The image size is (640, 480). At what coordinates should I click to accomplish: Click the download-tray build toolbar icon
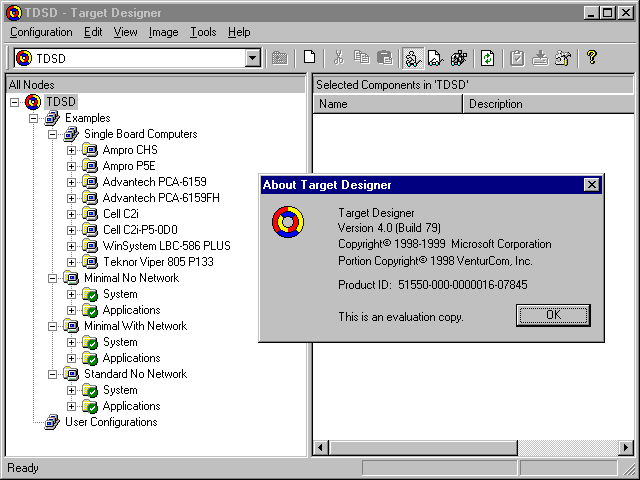point(540,58)
